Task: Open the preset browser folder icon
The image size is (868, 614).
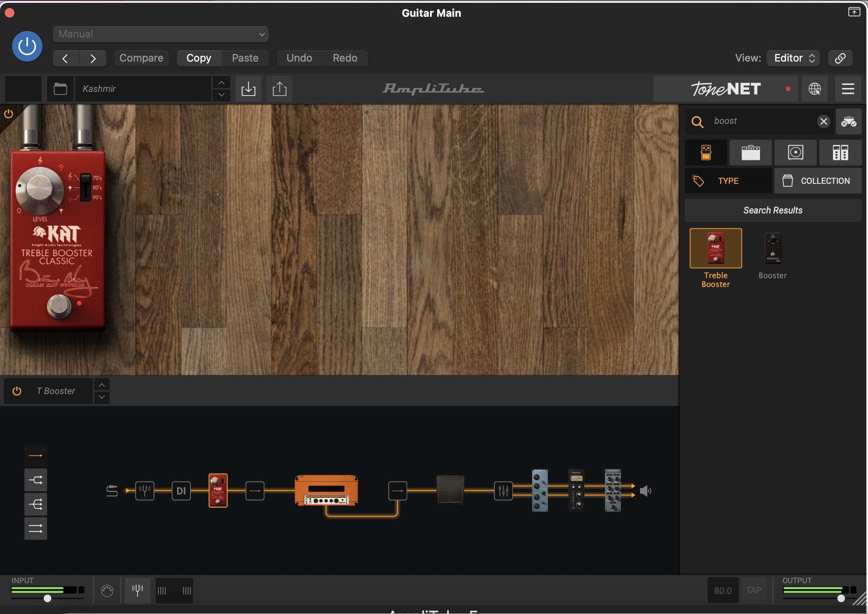Action: pos(60,89)
